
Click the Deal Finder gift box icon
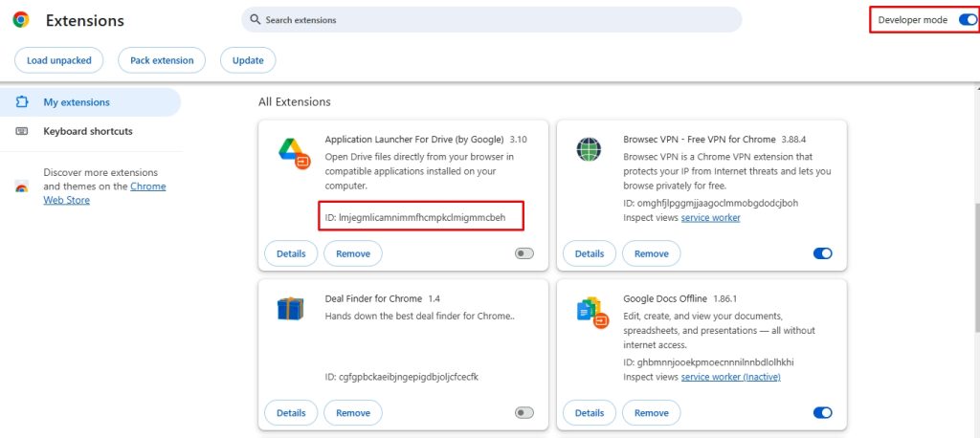coord(290,309)
